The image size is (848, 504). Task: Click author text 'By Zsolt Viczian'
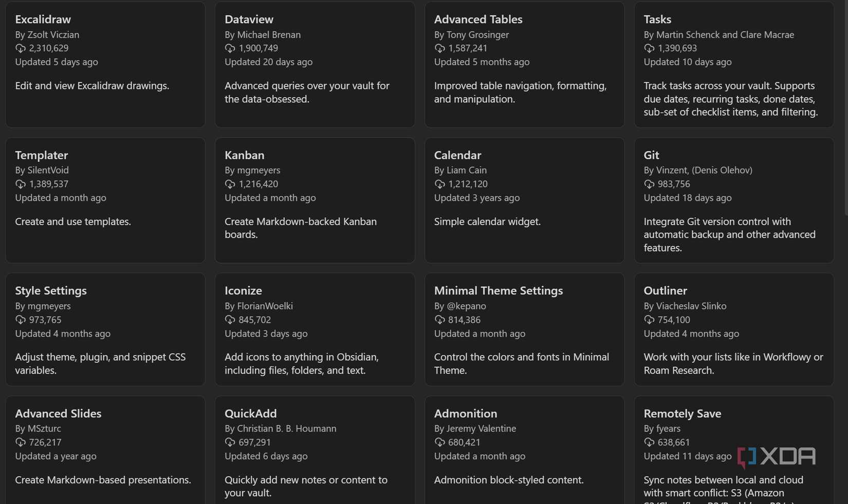[47, 34]
